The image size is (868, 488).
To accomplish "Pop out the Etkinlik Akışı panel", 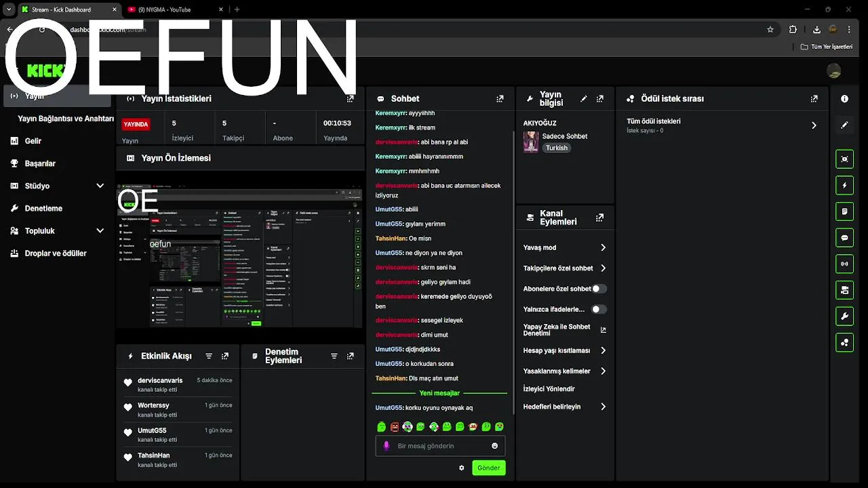I will (225, 356).
